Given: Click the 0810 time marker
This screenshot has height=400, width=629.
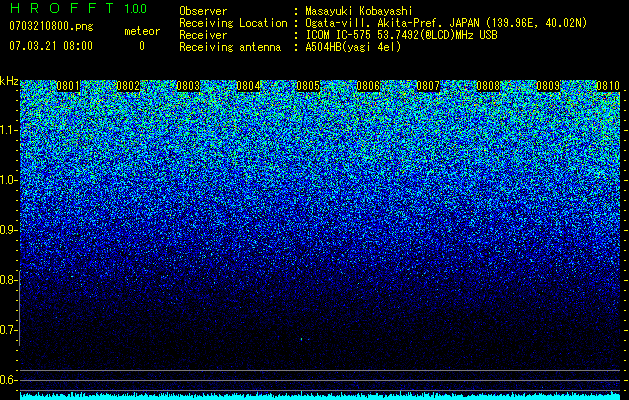Looking at the screenshot, I should coord(608,86).
